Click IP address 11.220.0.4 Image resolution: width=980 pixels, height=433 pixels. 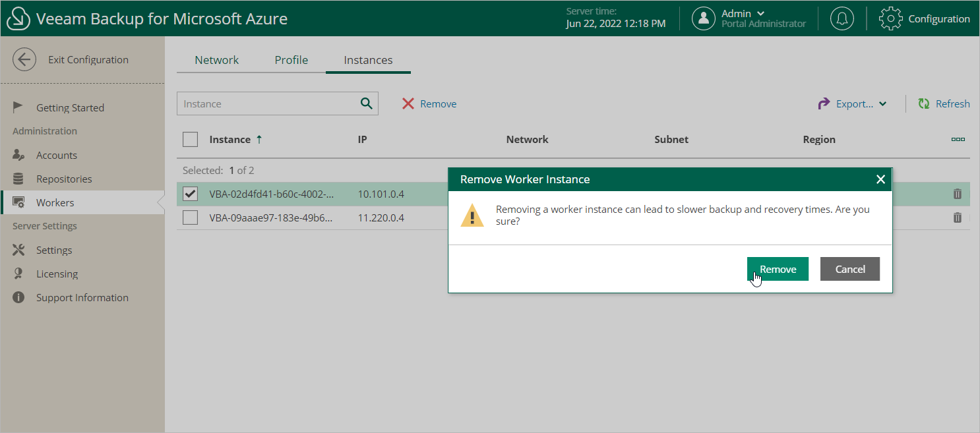coord(381,217)
